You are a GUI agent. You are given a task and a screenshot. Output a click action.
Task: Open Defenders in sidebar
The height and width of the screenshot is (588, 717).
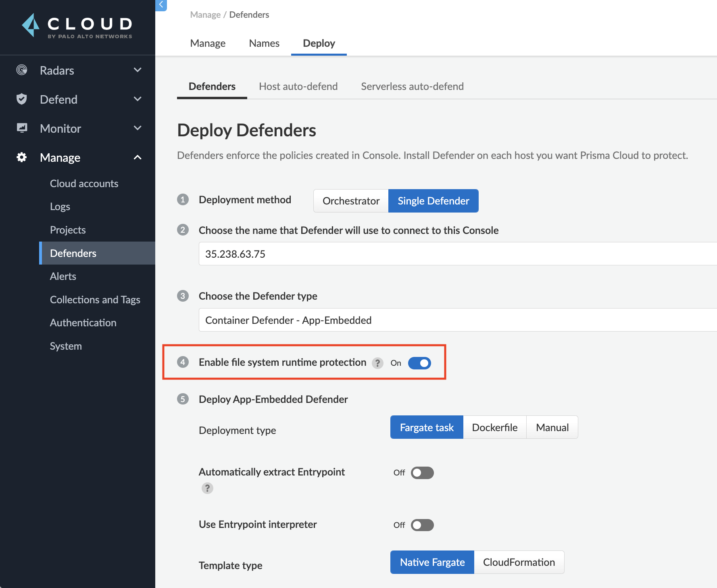click(x=97, y=253)
